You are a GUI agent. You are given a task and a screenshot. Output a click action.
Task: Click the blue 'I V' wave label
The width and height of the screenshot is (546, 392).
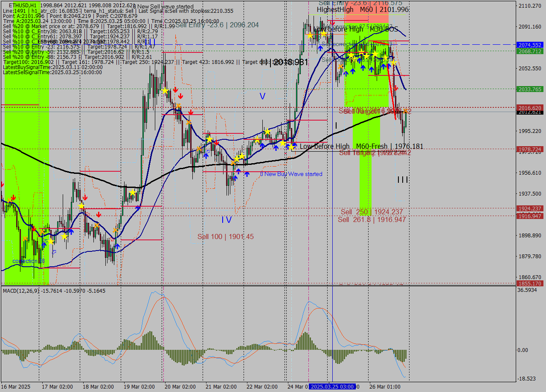click(226, 220)
